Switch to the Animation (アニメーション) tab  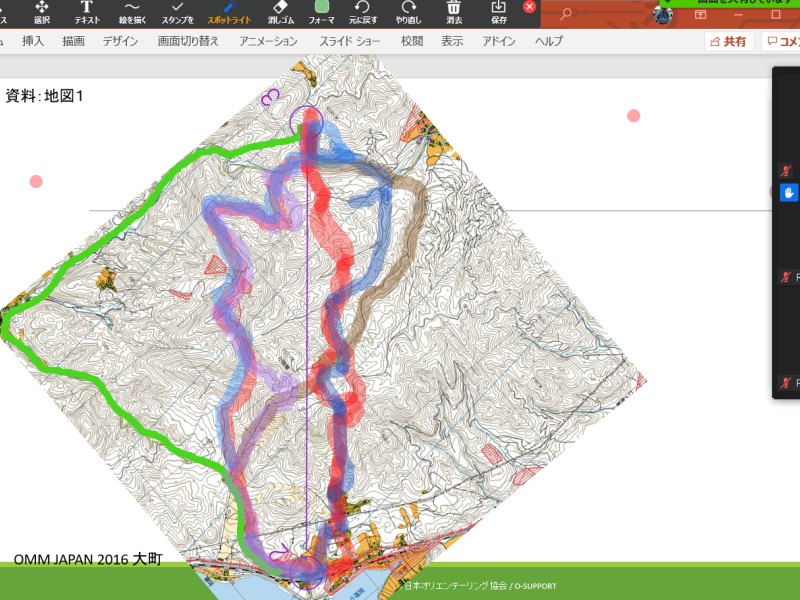269,41
